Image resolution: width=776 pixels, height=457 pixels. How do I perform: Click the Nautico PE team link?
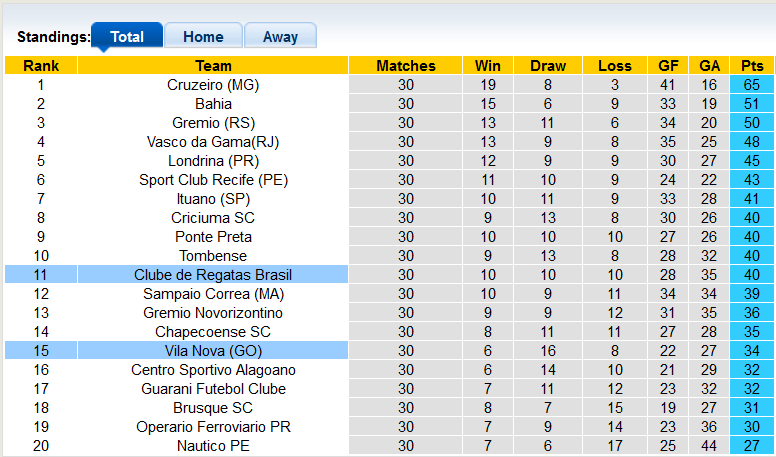pos(213,446)
